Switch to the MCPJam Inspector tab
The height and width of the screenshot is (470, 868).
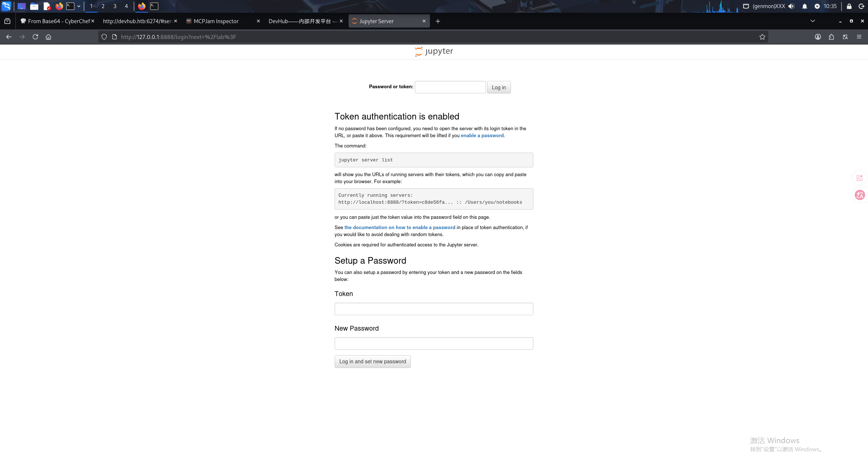tap(223, 21)
